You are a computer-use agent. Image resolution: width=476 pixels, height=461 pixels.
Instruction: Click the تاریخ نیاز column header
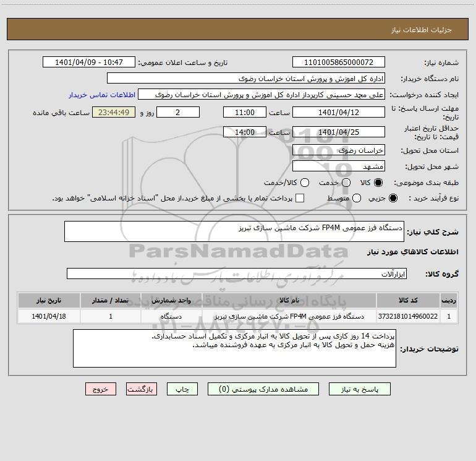pos(49,300)
